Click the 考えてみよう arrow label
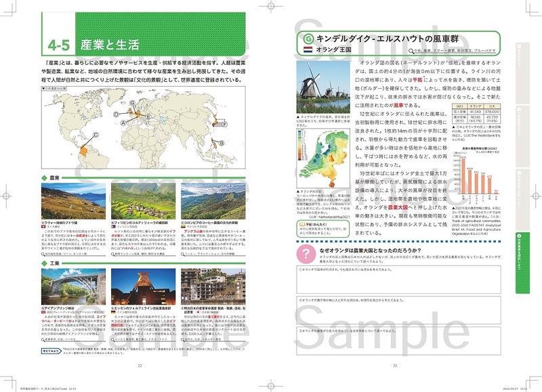542x392 pixels. 51,351
